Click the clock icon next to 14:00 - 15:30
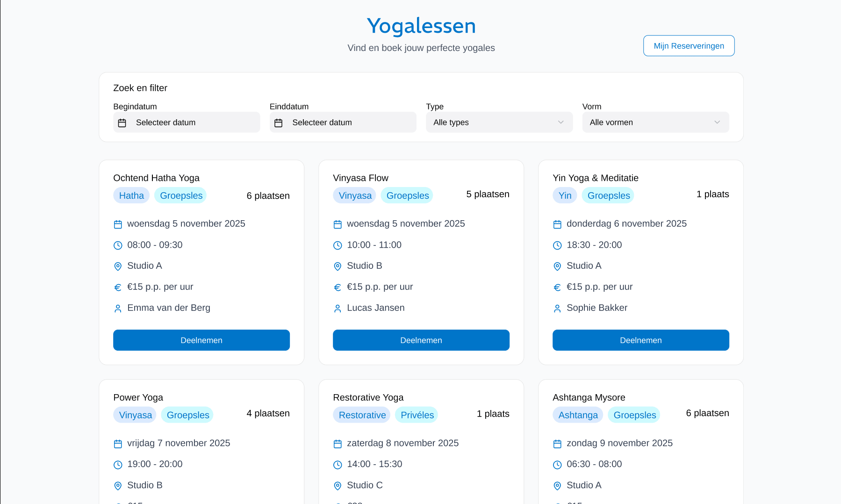 338,465
